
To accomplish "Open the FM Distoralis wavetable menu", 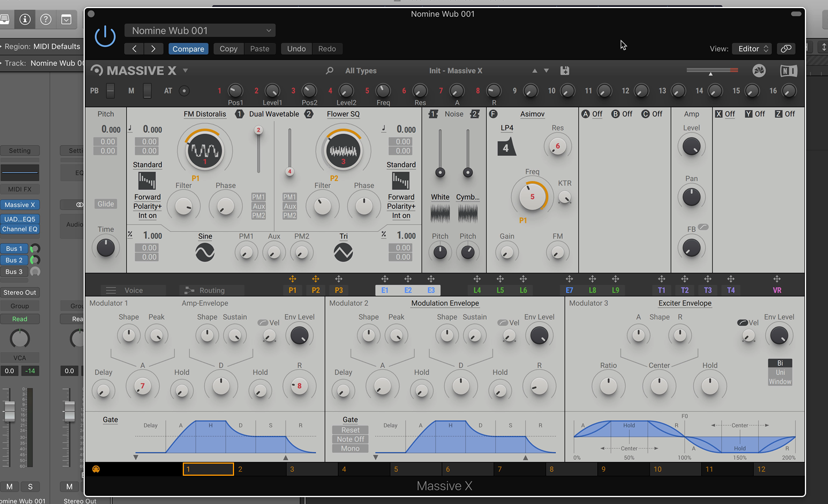I will point(205,114).
